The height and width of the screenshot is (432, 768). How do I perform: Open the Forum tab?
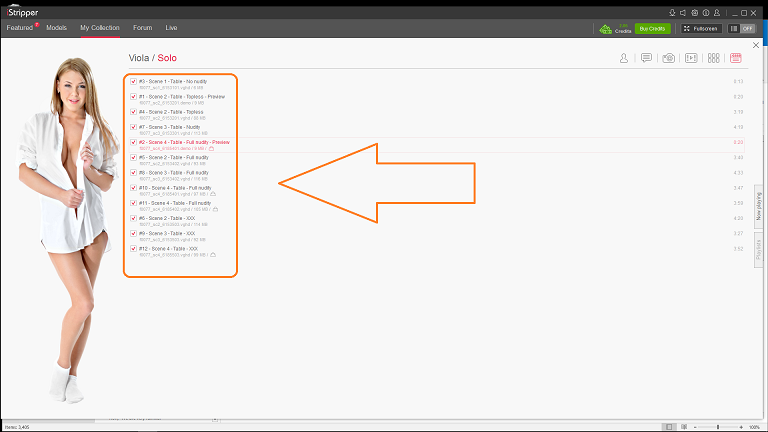(x=143, y=28)
